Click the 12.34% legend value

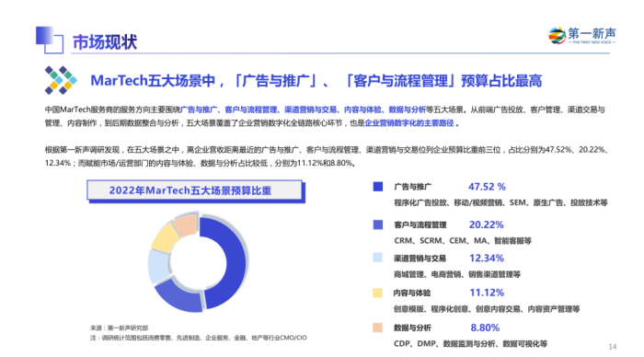pyautogui.click(x=487, y=258)
